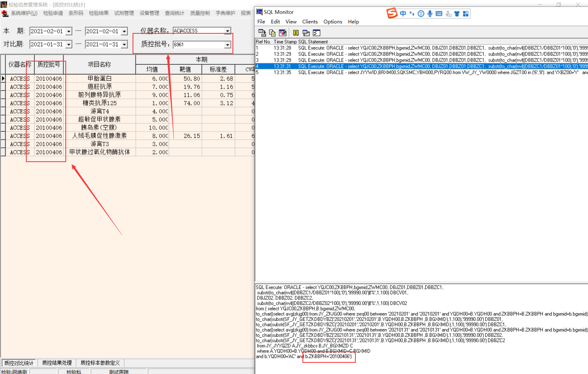
Task: Toggle Sogou punctuation mode button
Action: pos(412,14)
